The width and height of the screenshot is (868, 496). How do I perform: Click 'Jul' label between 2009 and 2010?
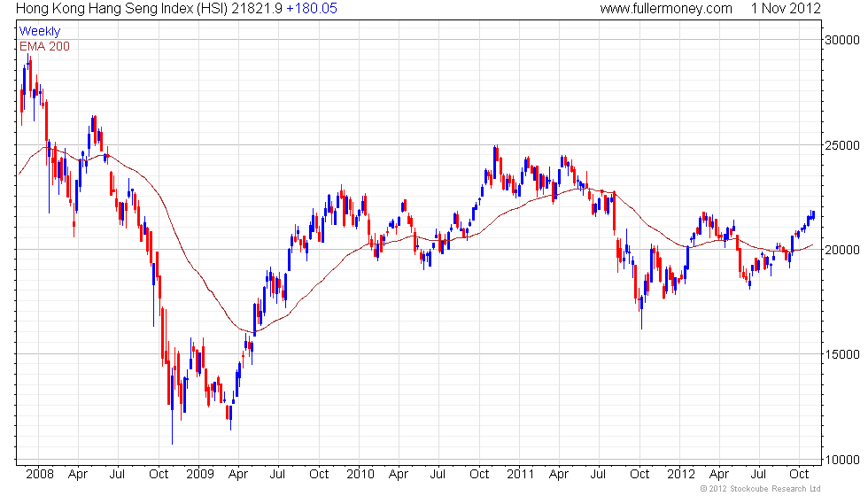(277, 474)
